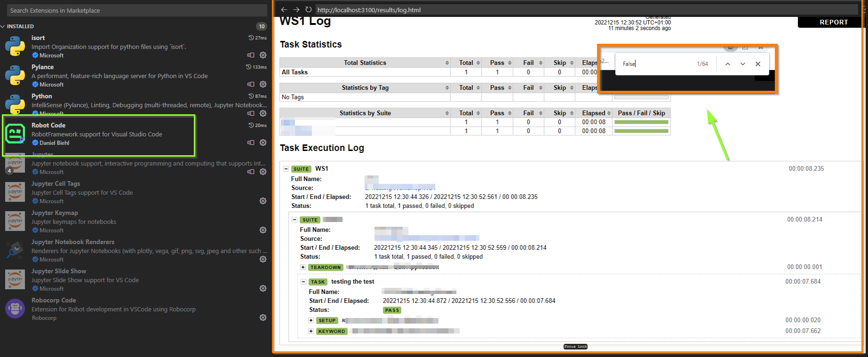Image resolution: width=868 pixels, height=357 pixels.
Task: Click the remote/sync icon for Pylance
Action: click(251, 84)
